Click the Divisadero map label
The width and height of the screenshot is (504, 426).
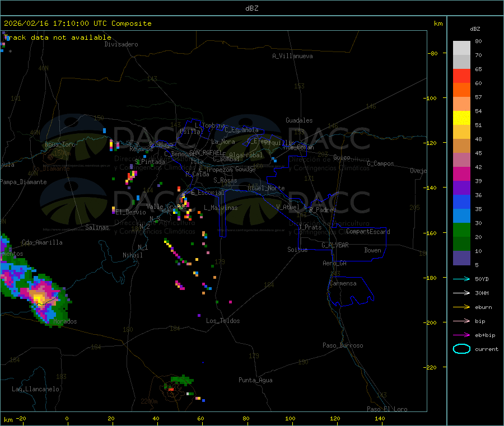pos(121,44)
